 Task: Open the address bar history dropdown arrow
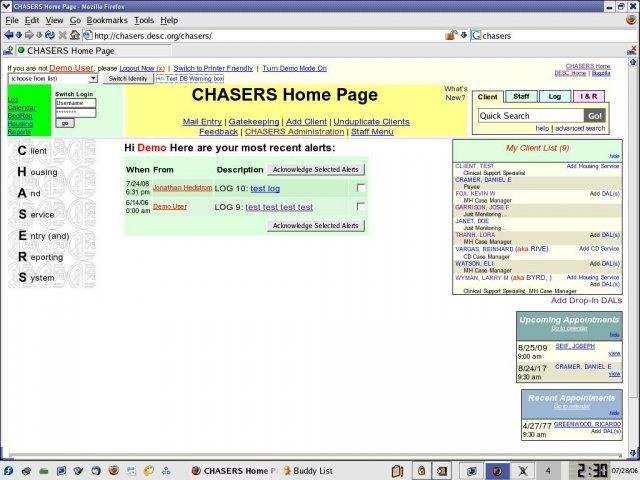pyautogui.click(x=464, y=36)
